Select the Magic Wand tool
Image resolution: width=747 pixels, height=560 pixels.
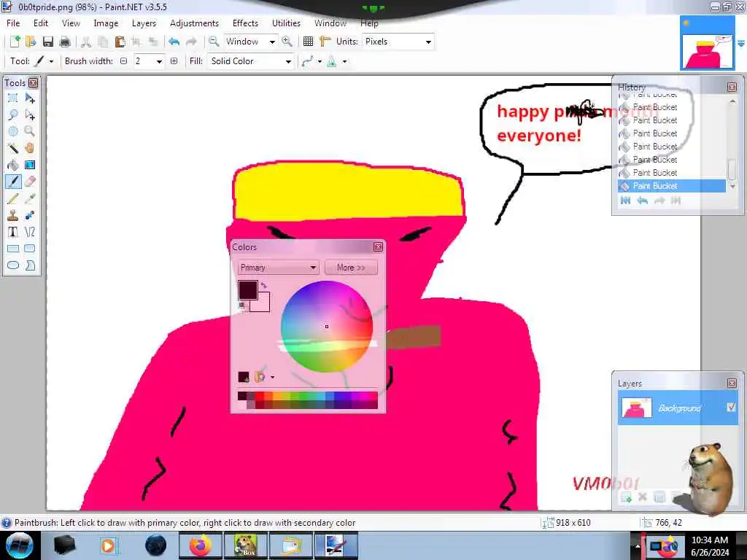point(13,148)
